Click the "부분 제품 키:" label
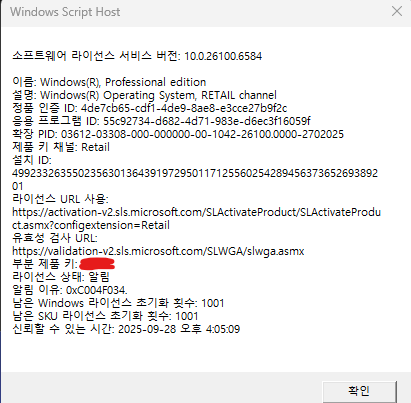This screenshot has width=411, height=403. (x=45, y=264)
